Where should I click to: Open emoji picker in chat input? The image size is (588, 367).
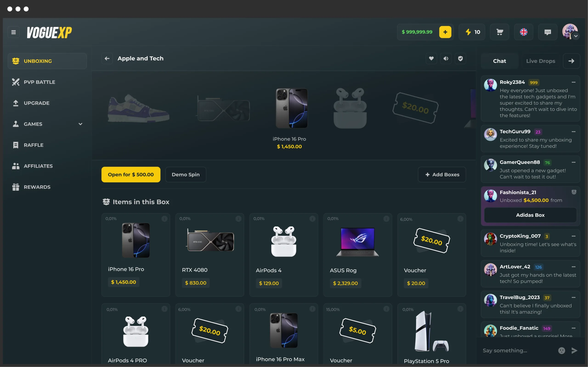pyautogui.click(x=562, y=350)
